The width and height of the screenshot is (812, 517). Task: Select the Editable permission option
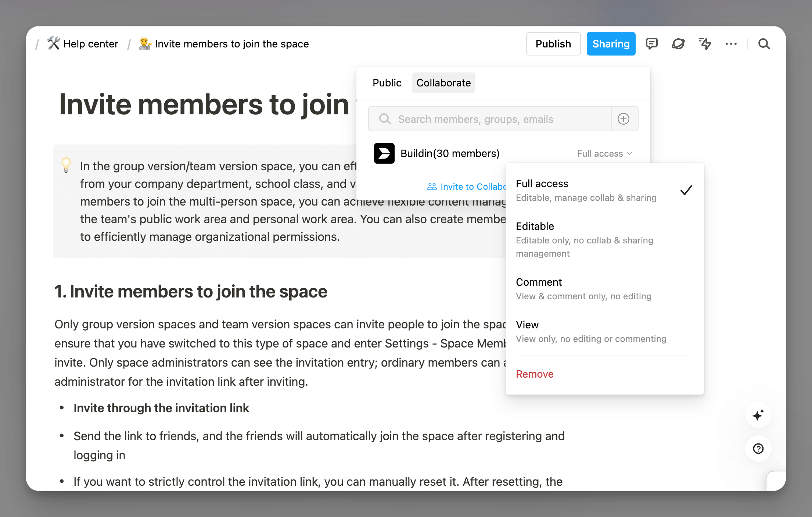[586, 239]
